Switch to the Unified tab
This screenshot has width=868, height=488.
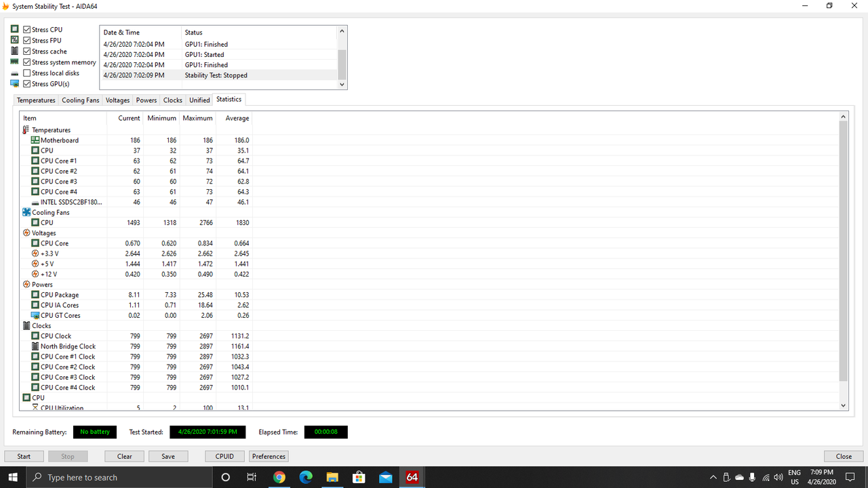(x=199, y=100)
